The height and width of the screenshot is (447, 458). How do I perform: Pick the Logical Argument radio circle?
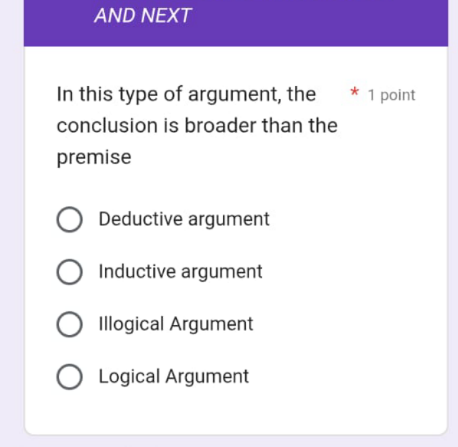point(69,377)
